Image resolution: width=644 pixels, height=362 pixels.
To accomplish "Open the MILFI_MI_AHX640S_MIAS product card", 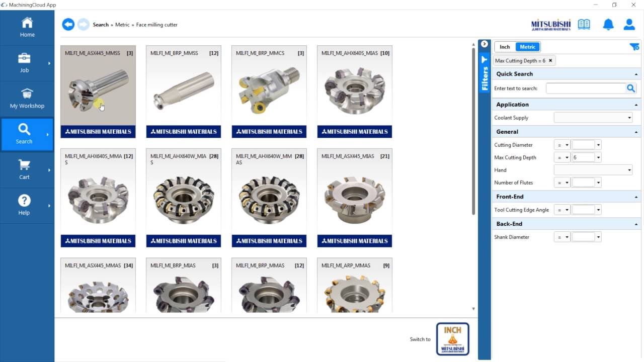I will (355, 92).
